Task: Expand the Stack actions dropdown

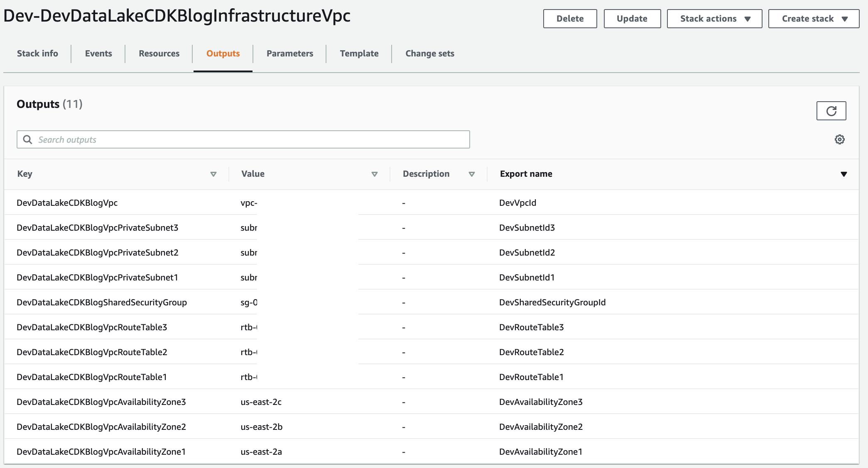Action: tap(714, 19)
